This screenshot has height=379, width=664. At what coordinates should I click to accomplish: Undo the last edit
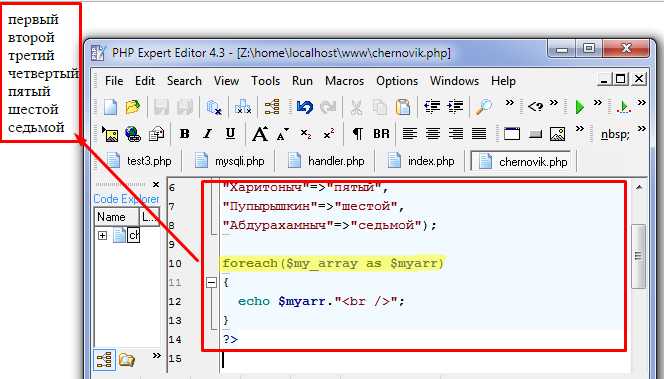click(x=304, y=107)
